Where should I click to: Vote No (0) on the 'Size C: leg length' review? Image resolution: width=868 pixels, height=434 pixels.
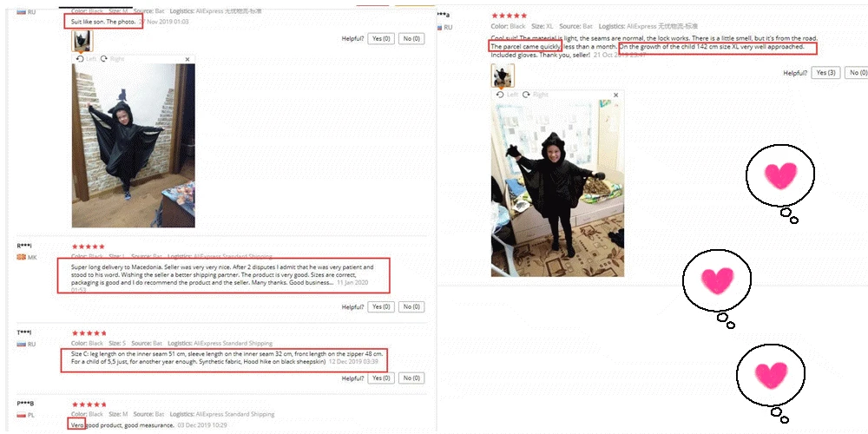pyautogui.click(x=411, y=378)
